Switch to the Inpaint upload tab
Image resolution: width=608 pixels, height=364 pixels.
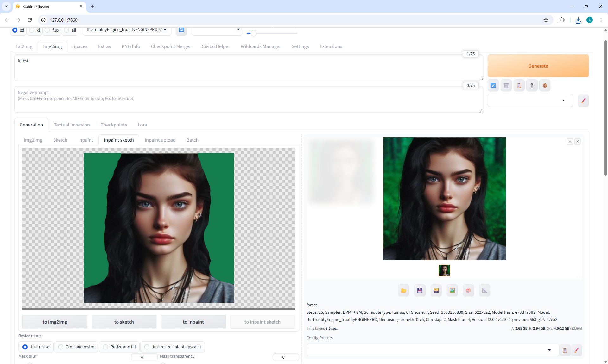(160, 140)
